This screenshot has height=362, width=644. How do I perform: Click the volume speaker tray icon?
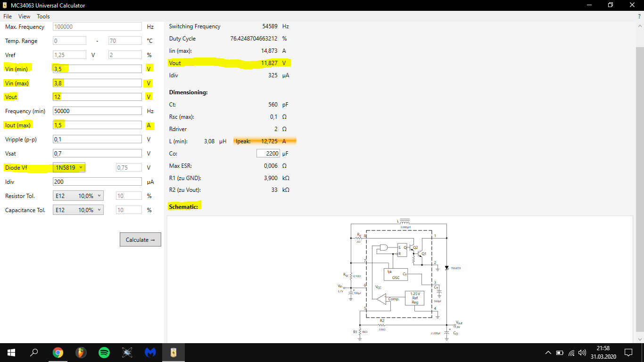[x=582, y=353]
